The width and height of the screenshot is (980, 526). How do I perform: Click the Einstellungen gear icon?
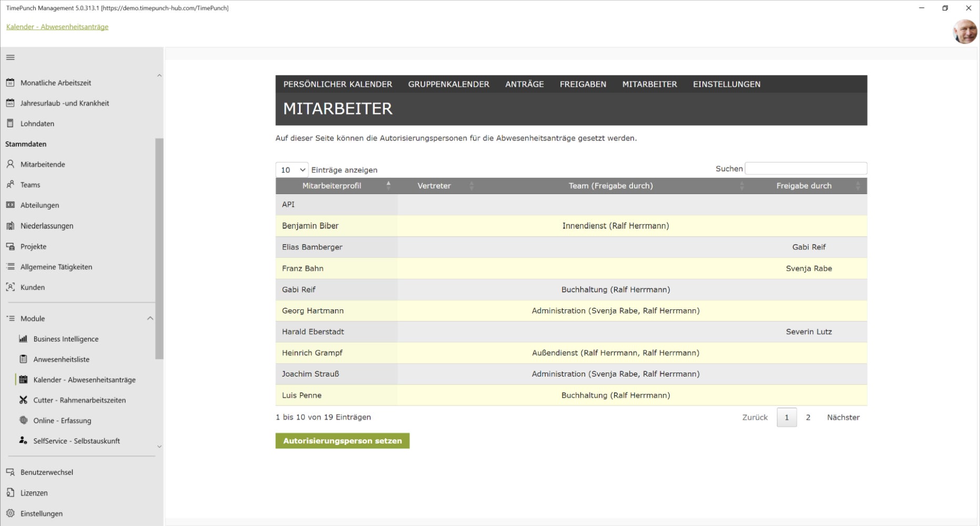pos(10,513)
